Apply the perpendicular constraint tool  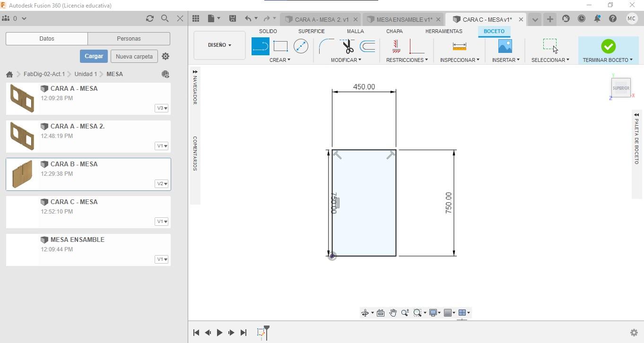click(x=417, y=46)
